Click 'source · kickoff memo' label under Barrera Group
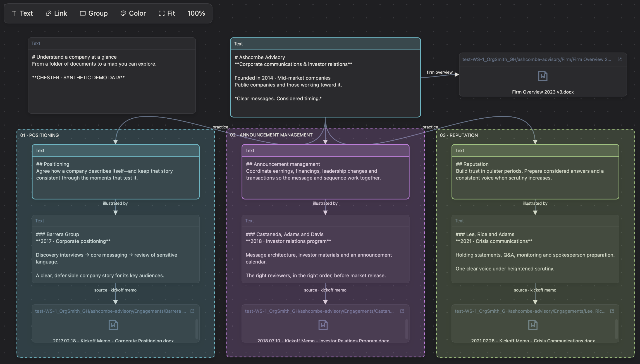 [115, 290]
